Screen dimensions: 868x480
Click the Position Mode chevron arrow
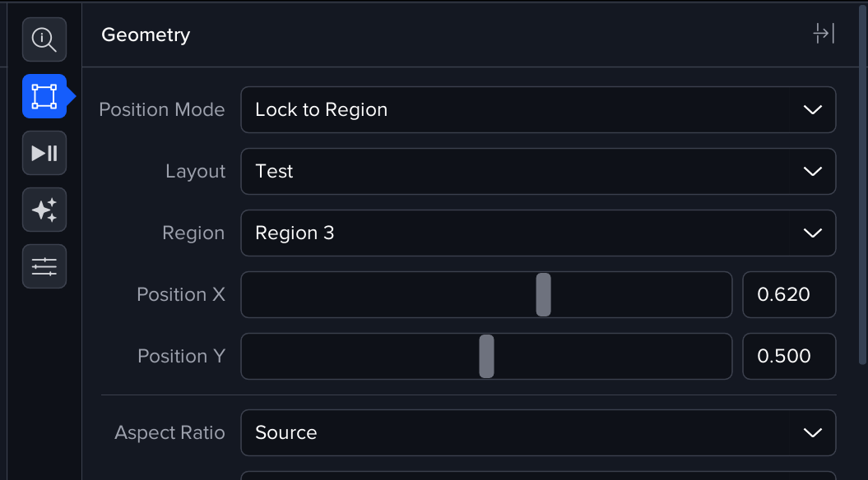point(812,110)
